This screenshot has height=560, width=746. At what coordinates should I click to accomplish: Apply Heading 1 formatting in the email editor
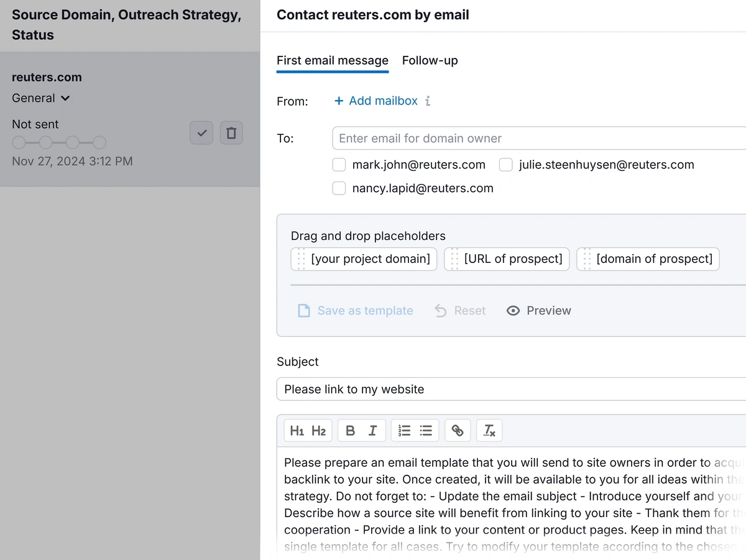click(x=297, y=430)
